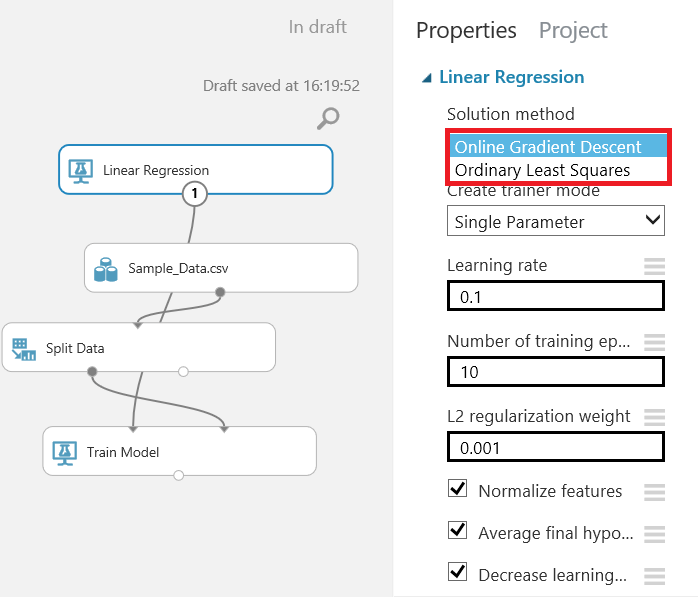This screenshot has height=597, width=698.
Task: Click Split Data's second (empty) output port
Action: pyautogui.click(x=183, y=371)
